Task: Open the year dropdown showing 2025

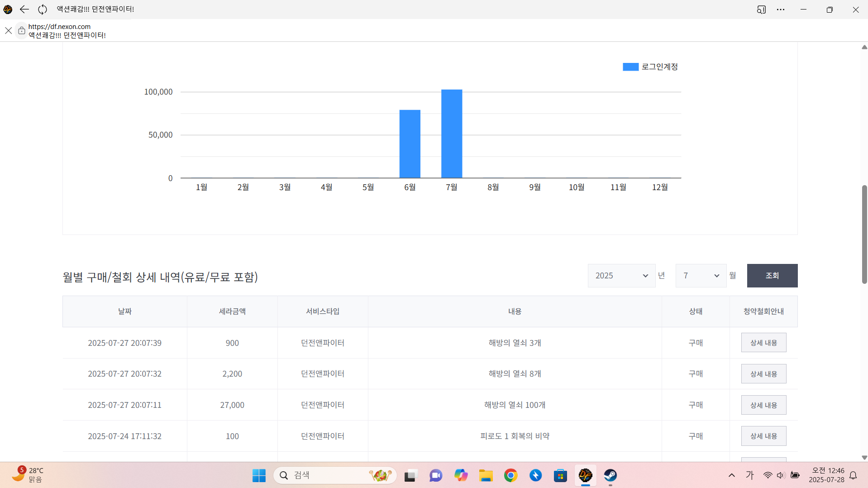Action: (x=621, y=276)
